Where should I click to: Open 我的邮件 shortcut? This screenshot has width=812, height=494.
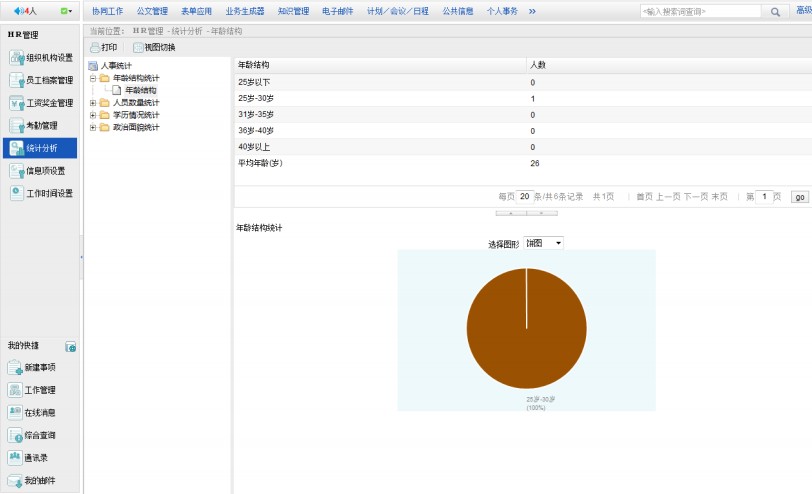coord(32,481)
